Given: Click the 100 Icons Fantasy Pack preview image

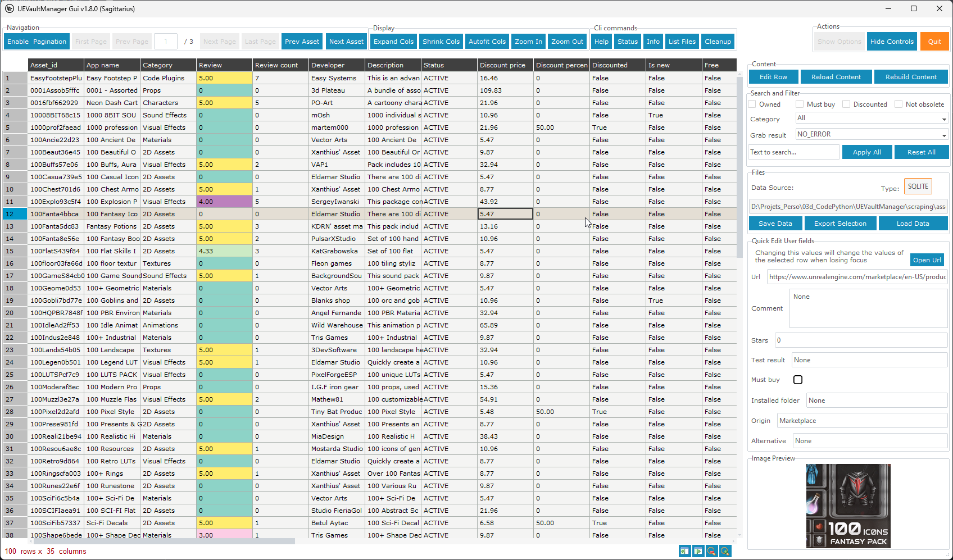Looking at the screenshot, I should [848, 506].
